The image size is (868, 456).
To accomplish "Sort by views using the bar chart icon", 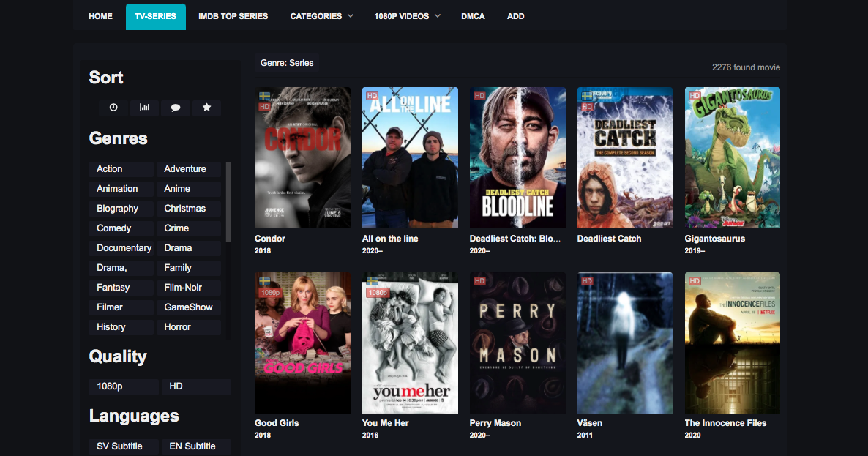I will point(144,108).
